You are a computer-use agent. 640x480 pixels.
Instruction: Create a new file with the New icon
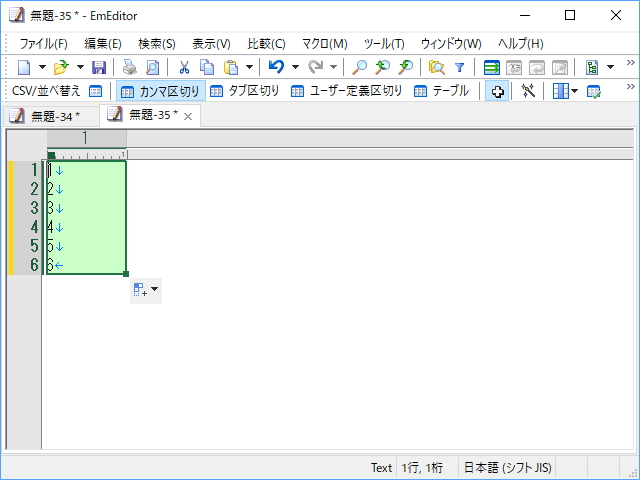tap(24, 67)
